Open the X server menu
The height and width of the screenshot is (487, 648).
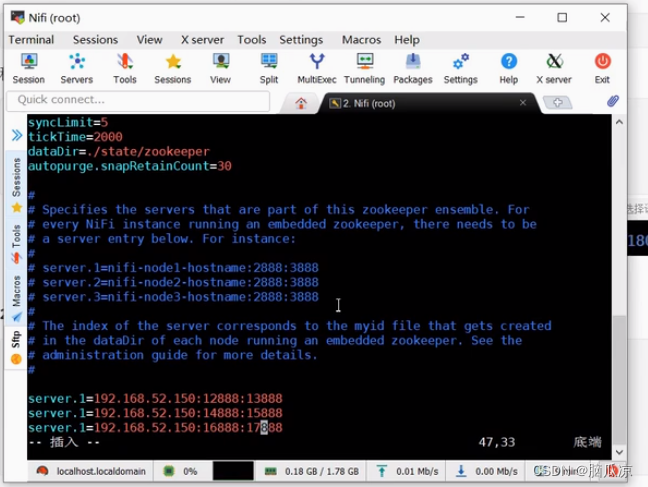point(202,40)
